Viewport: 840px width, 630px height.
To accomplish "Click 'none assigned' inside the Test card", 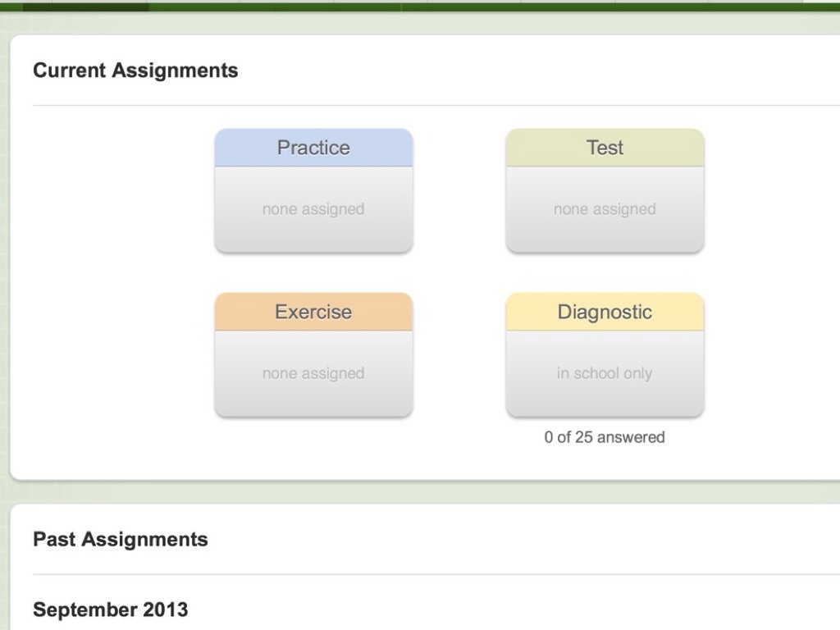I will [605, 209].
